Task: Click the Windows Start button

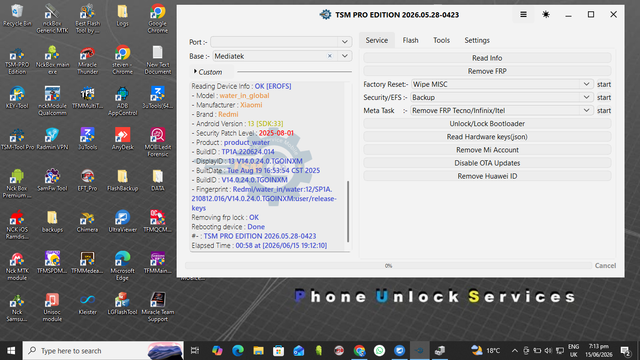Action: tap(11, 351)
